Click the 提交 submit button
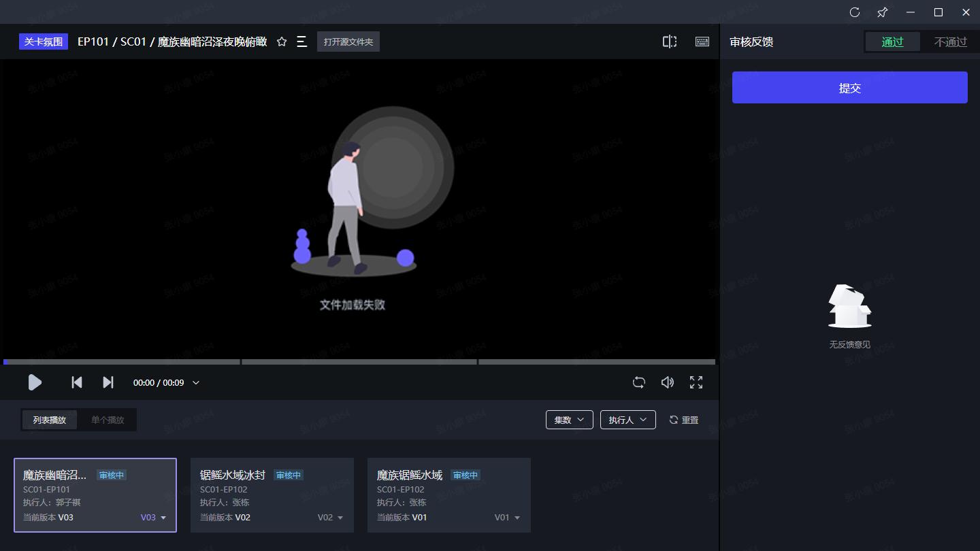This screenshot has height=551, width=980. (849, 88)
